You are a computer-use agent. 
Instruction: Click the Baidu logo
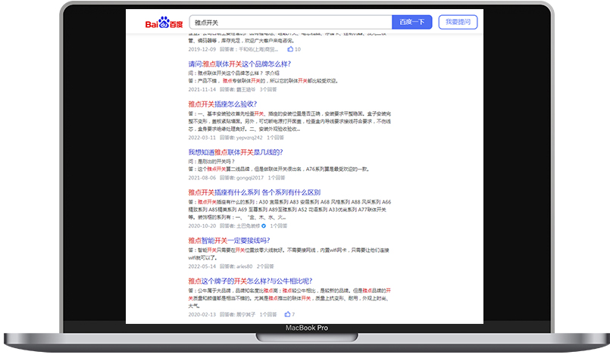164,23
